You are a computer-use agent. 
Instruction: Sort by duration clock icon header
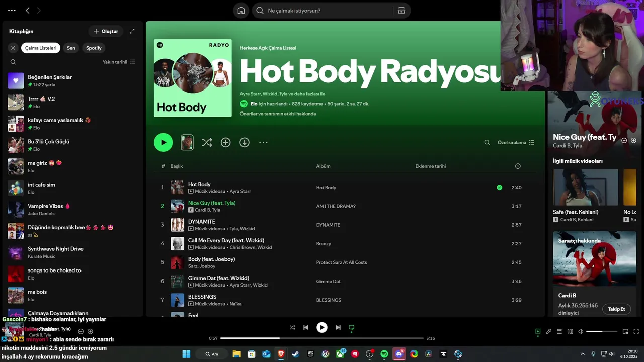pos(518,166)
